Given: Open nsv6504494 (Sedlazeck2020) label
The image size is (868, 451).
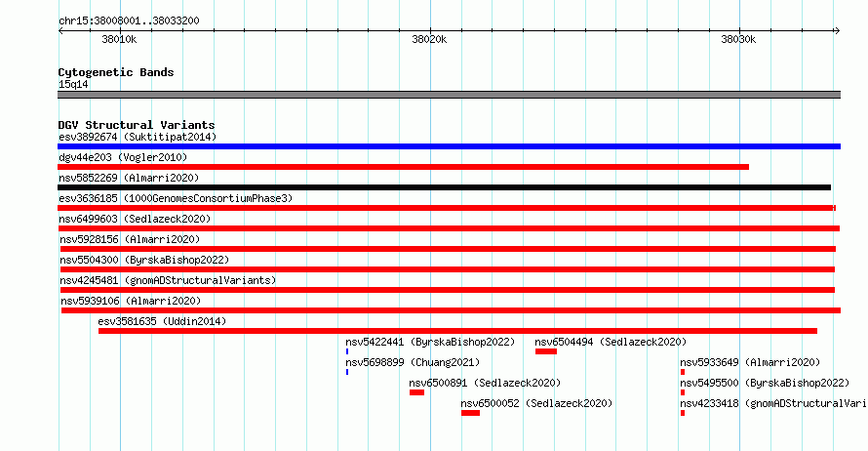Looking at the screenshot, I should coord(611,342).
